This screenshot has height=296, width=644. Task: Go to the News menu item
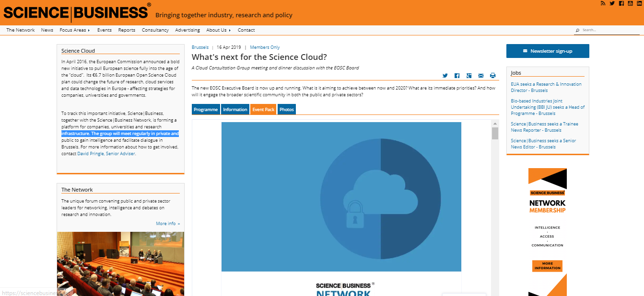click(x=47, y=30)
